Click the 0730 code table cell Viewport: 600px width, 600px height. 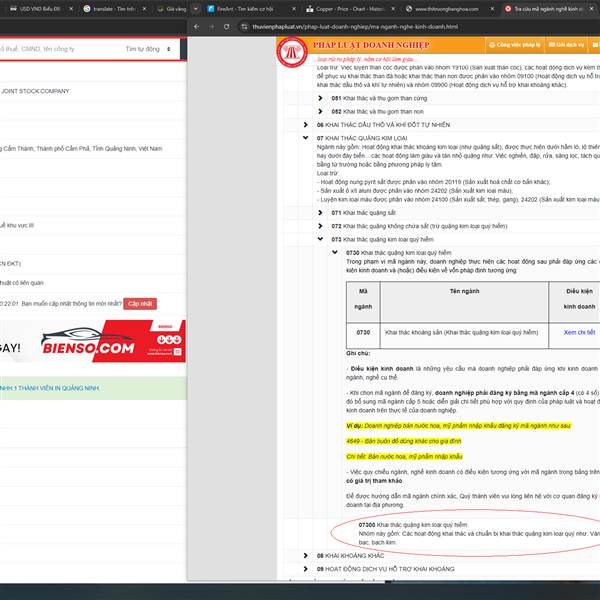[363, 336]
